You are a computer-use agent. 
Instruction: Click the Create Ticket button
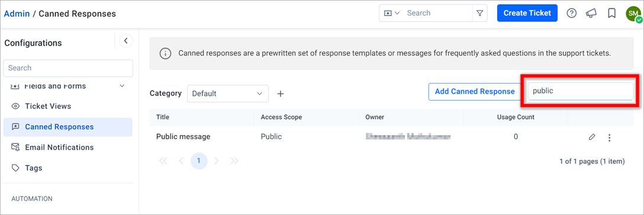tap(527, 13)
